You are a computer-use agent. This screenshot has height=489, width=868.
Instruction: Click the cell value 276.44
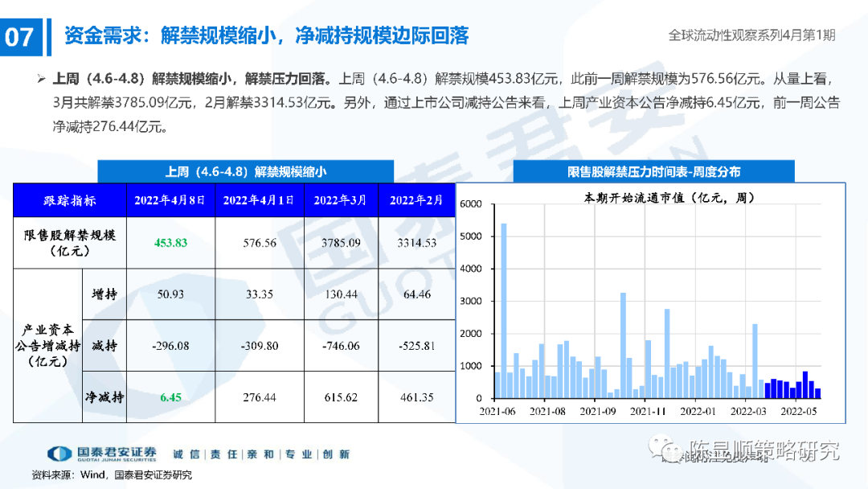tap(259, 397)
